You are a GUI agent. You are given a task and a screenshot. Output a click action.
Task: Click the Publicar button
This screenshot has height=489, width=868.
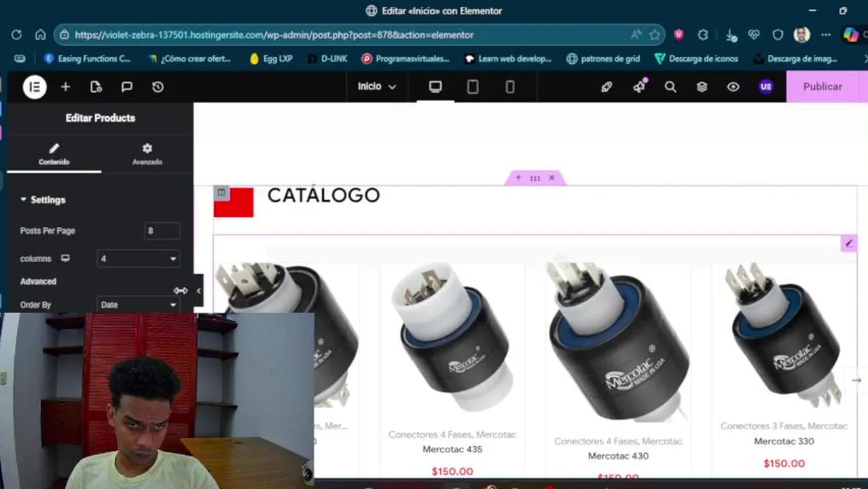[822, 87]
